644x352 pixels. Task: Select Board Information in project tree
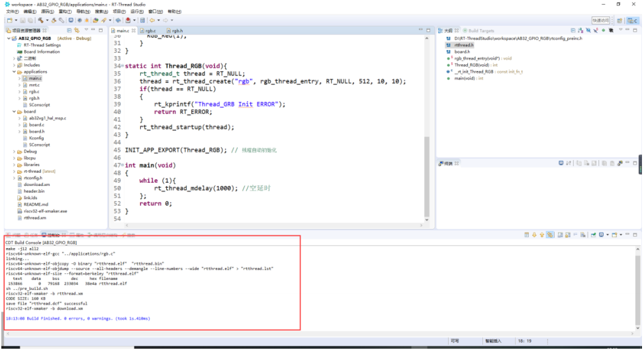[42, 52]
